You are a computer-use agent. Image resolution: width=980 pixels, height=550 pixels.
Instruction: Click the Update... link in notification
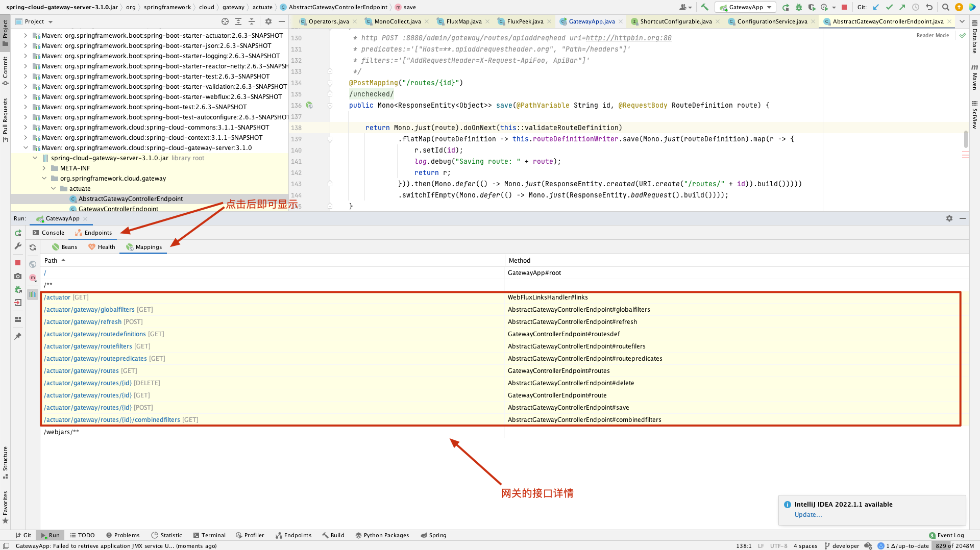point(808,515)
